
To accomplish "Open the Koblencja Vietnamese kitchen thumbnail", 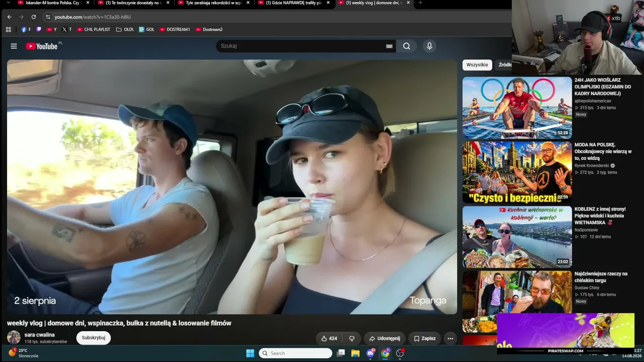I will click(517, 237).
